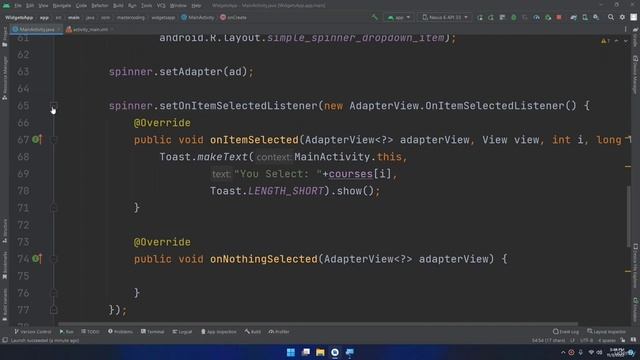
Task: Collapse the fold marker at line 67
Action: tap(53, 140)
